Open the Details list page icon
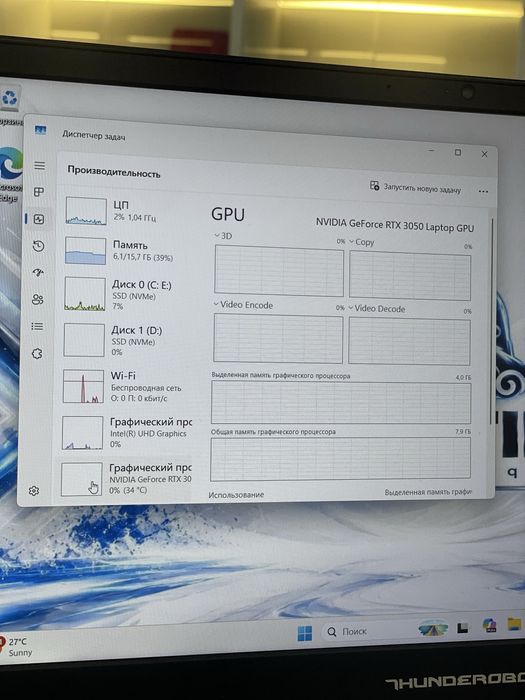 [38, 327]
